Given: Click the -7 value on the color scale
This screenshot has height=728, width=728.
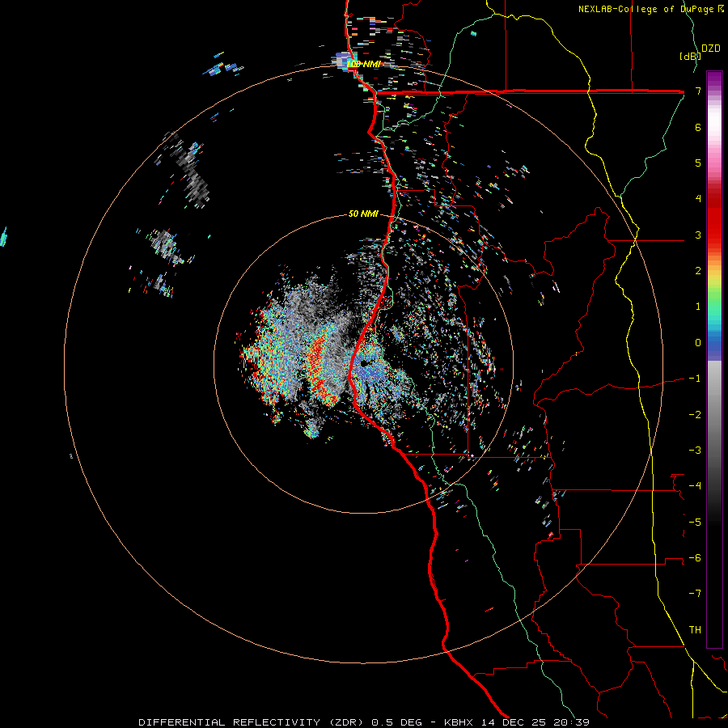Looking at the screenshot, I should (x=695, y=594).
